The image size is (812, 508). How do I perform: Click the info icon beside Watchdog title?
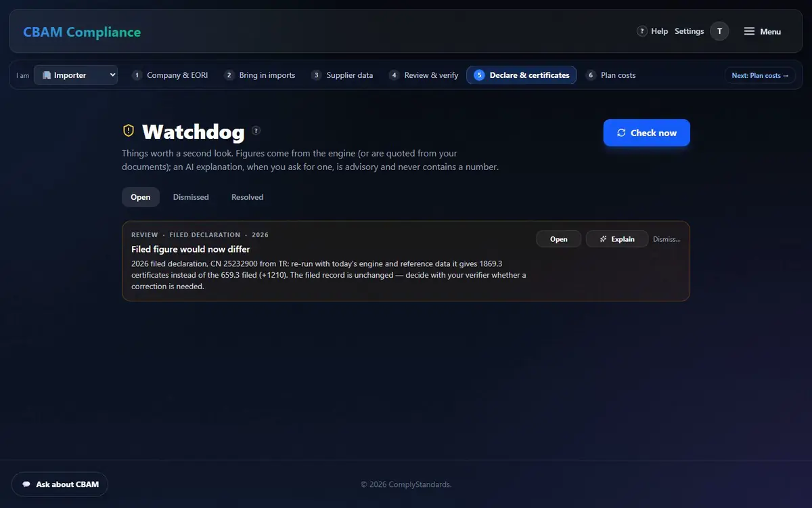tap(256, 131)
